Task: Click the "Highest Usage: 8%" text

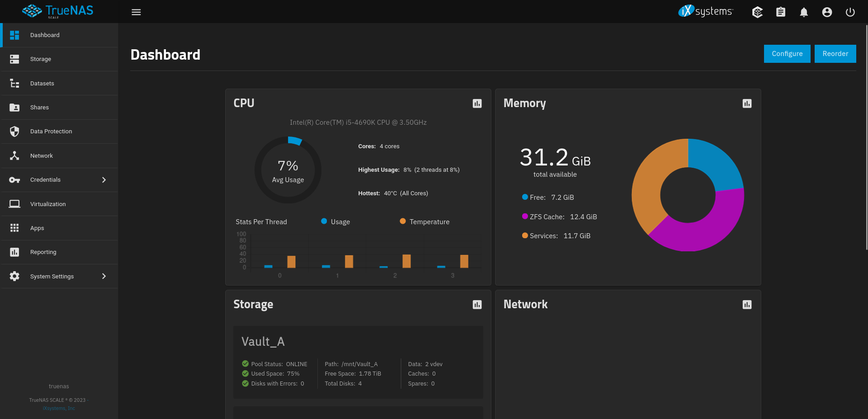Action: [x=385, y=170]
